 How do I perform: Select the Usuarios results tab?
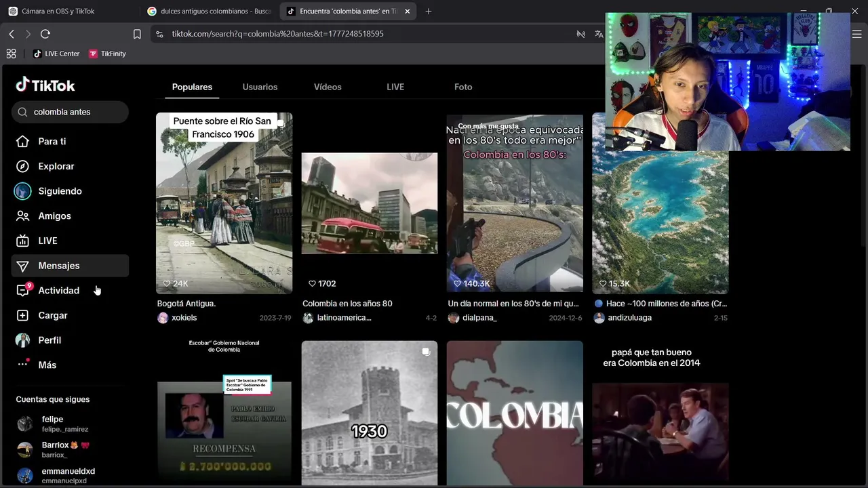click(x=260, y=87)
